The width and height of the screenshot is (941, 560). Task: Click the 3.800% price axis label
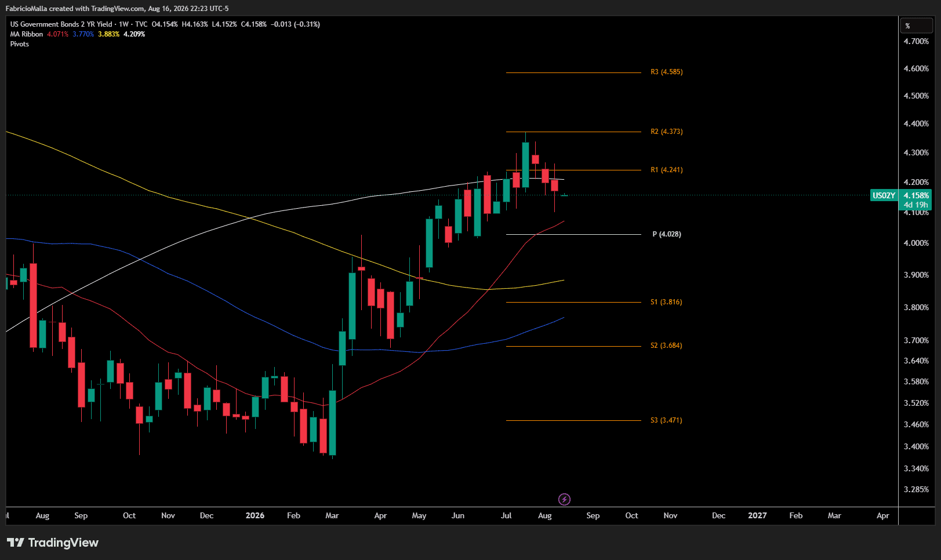[x=916, y=307]
